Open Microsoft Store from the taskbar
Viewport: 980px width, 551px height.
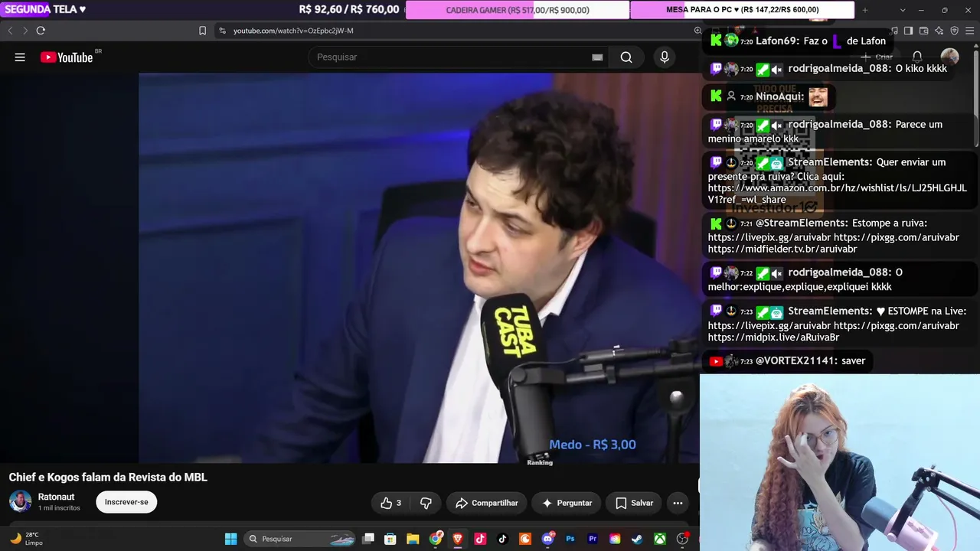coord(390,539)
